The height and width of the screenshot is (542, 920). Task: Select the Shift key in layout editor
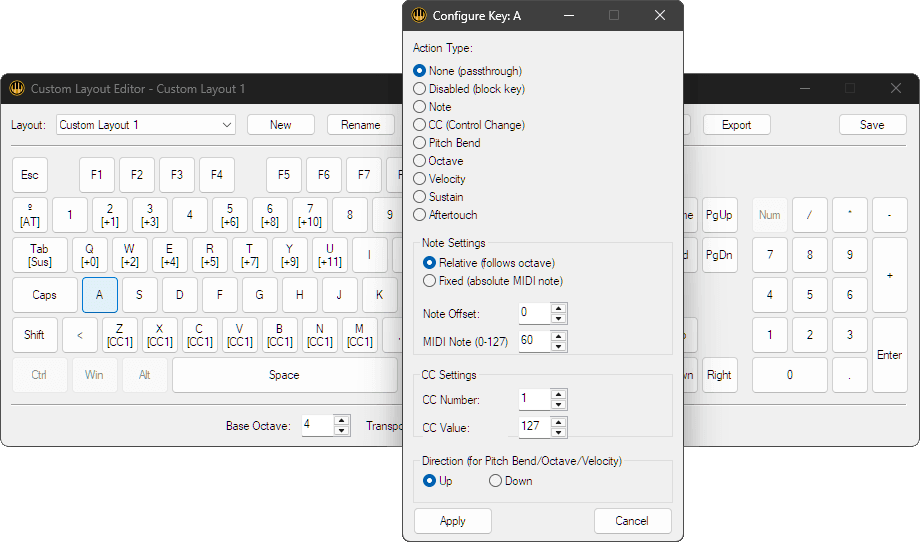[35, 335]
